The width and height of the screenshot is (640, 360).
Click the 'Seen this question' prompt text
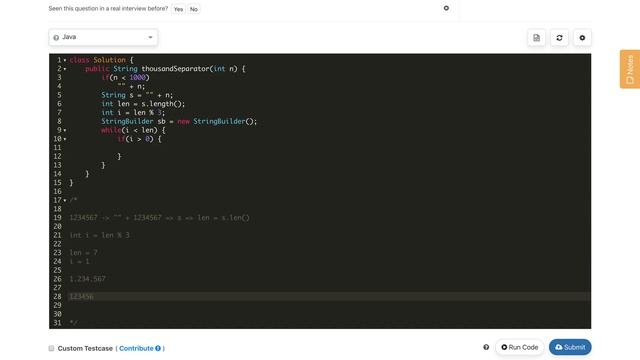coord(108,9)
